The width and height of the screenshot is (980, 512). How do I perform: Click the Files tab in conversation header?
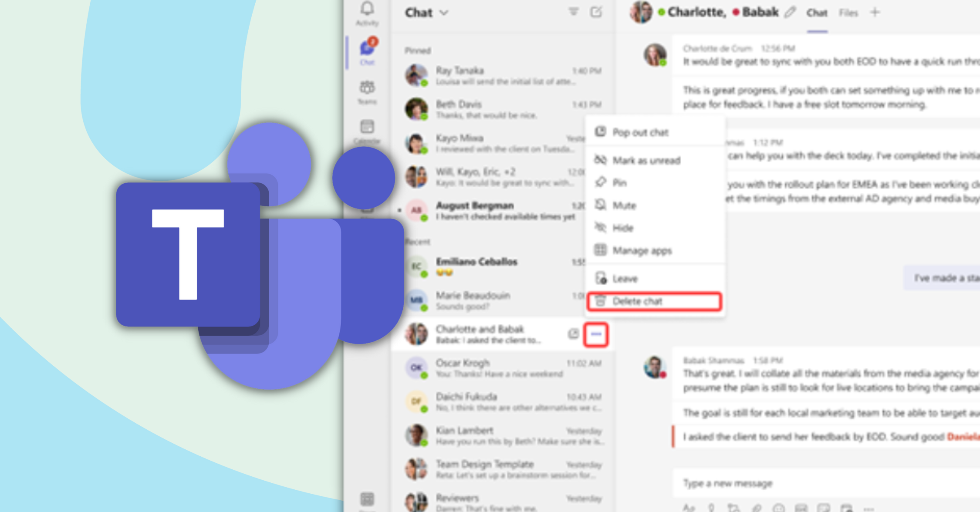click(x=850, y=12)
